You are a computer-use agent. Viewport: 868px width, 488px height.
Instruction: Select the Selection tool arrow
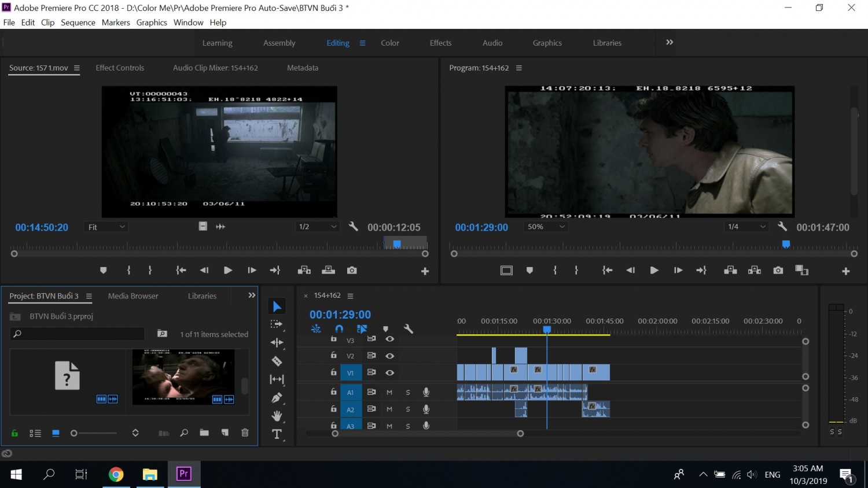[x=277, y=306]
